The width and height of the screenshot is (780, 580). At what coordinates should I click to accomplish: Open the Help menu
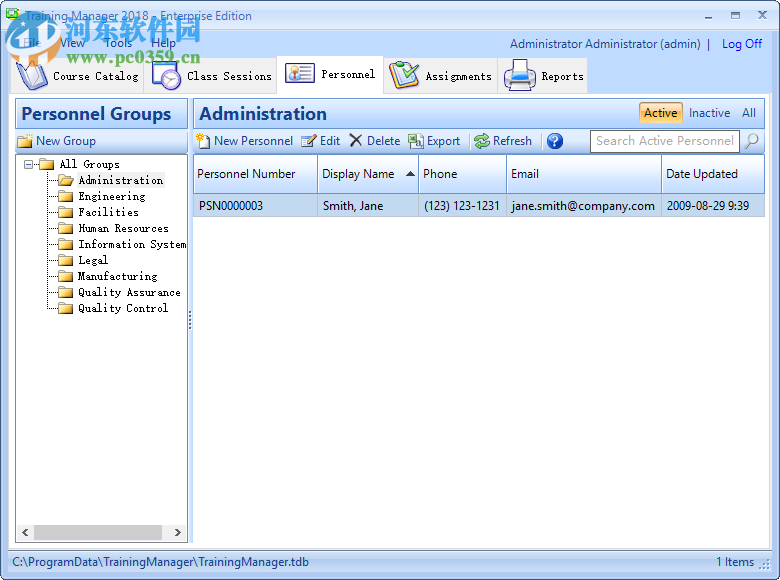(x=163, y=43)
